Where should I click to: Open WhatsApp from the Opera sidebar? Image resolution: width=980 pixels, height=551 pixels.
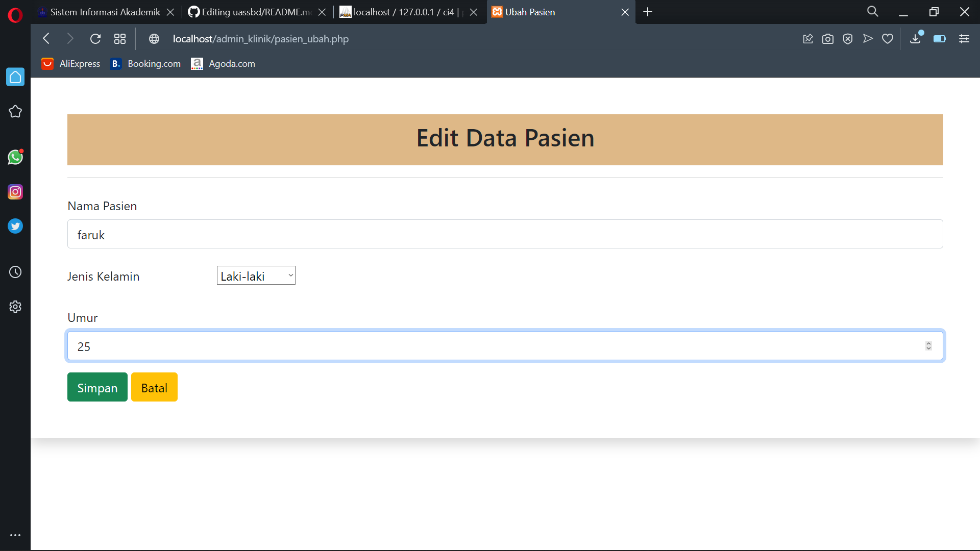(15, 157)
